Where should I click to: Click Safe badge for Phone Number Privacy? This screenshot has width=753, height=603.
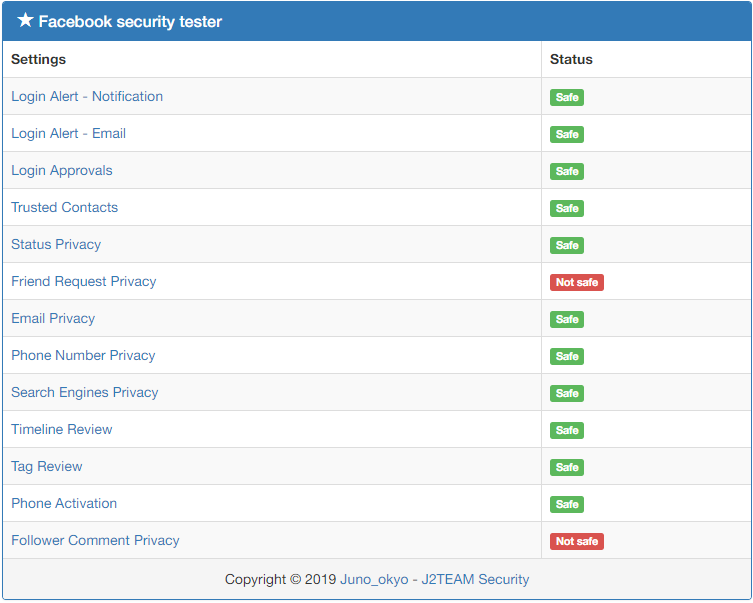pos(567,356)
